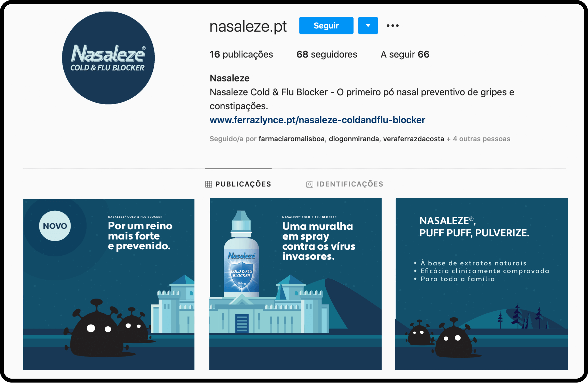Expand the suggested accounts dropdown arrow

point(368,26)
